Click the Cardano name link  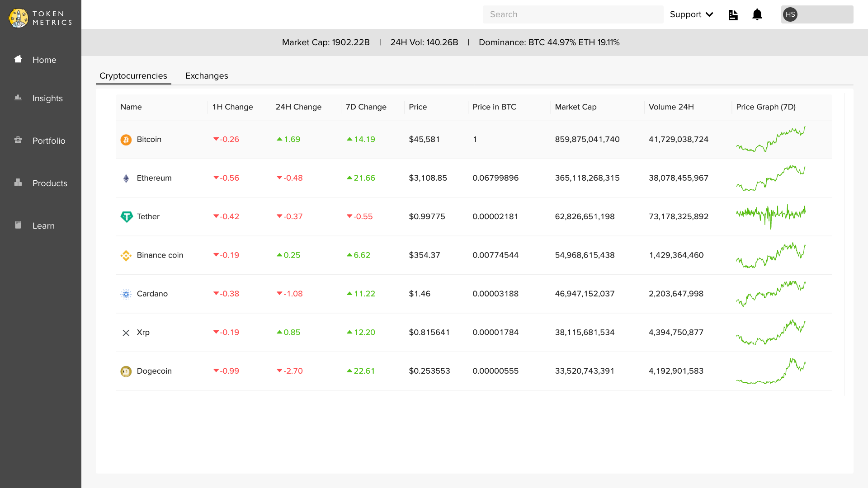click(x=152, y=294)
